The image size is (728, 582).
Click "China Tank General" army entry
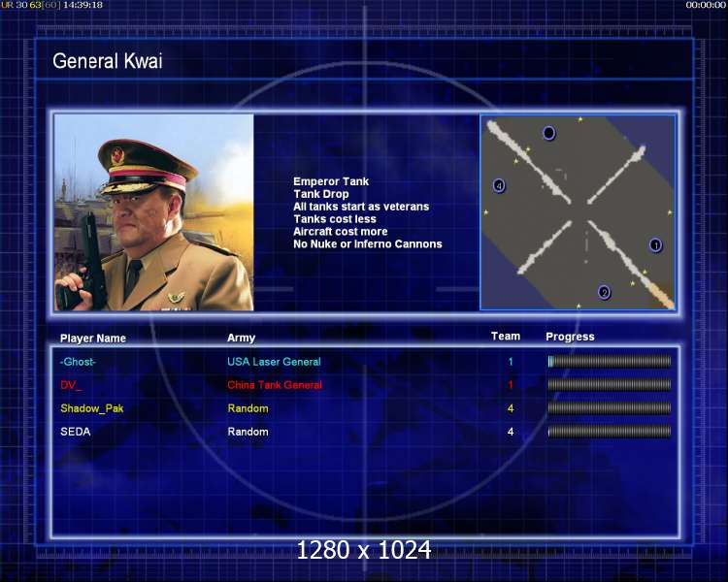[275, 385]
